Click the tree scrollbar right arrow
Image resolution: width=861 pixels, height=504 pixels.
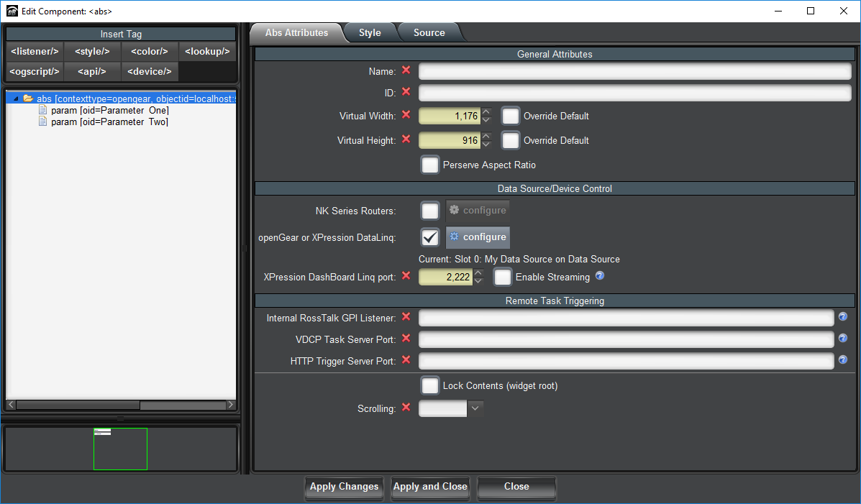(231, 406)
